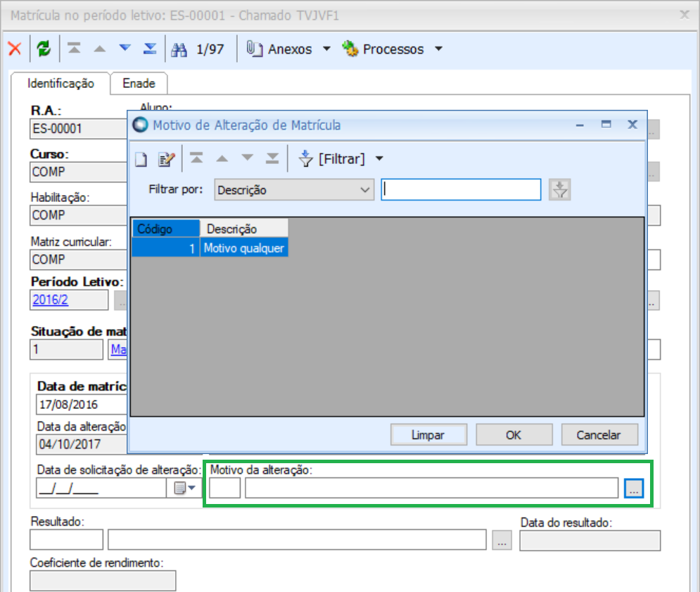Expand the Processos dropdown arrow
Screen dimensions: 700x592
tap(439, 49)
